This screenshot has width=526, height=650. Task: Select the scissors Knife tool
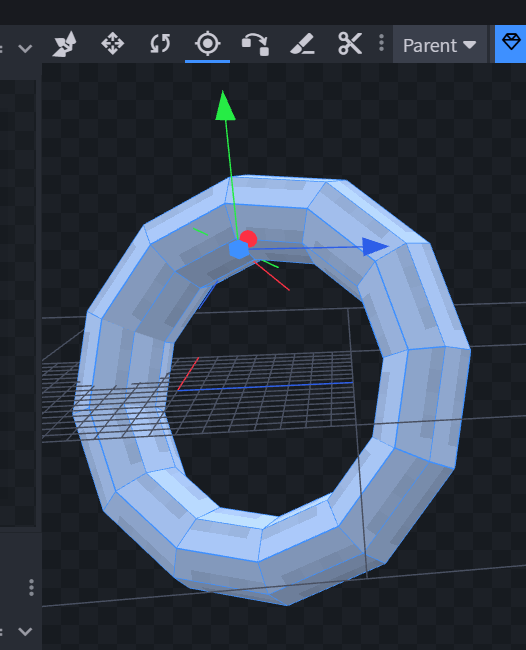pyautogui.click(x=350, y=44)
